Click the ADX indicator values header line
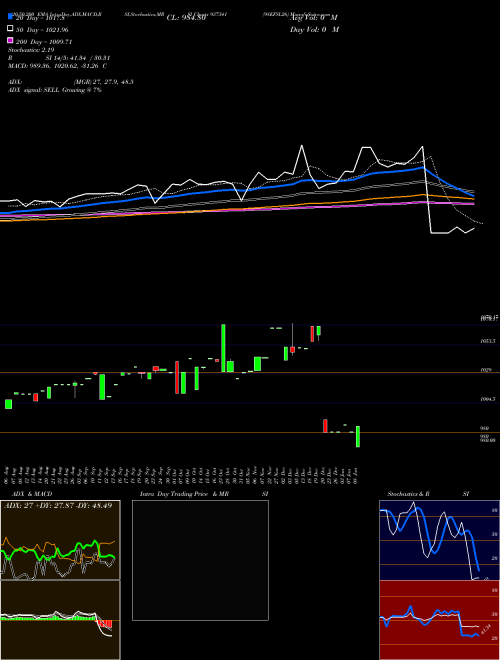The image size is (500, 660). [58, 506]
